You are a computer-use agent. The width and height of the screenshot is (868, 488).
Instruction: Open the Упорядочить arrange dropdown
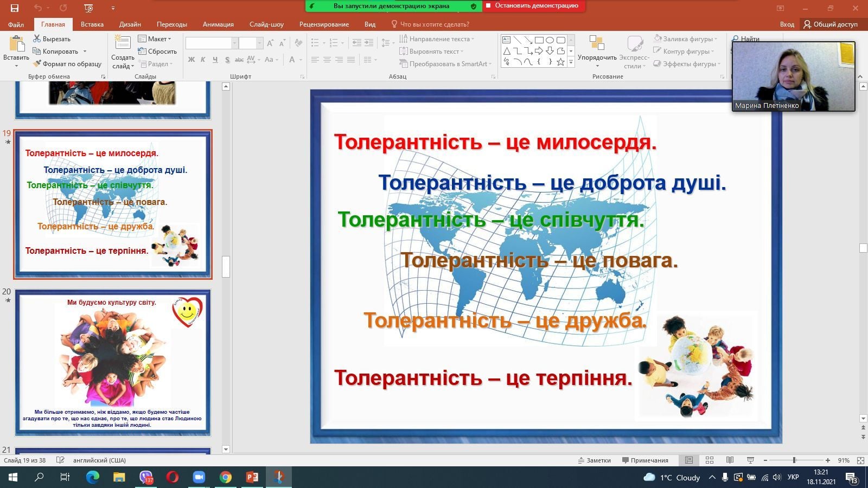click(x=597, y=52)
